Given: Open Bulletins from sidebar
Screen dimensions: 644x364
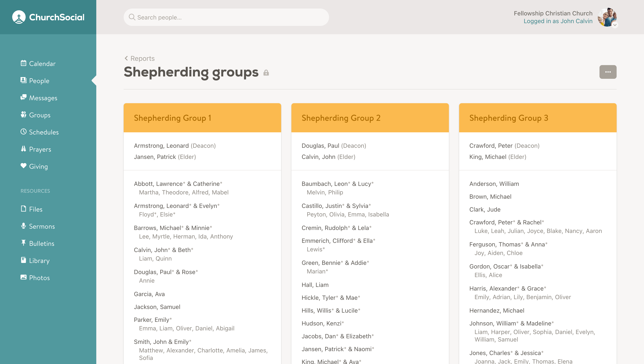Looking at the screenshot, I should click(x=42, y=243).
